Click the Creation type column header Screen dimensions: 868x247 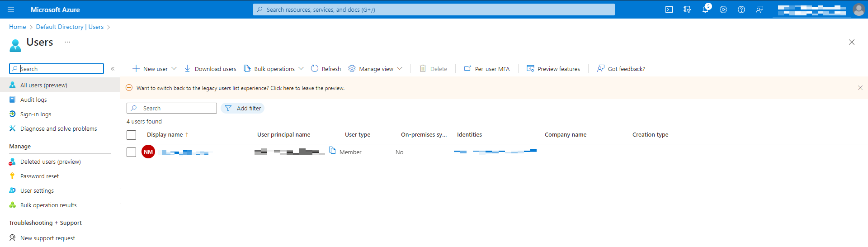[650, 135]
